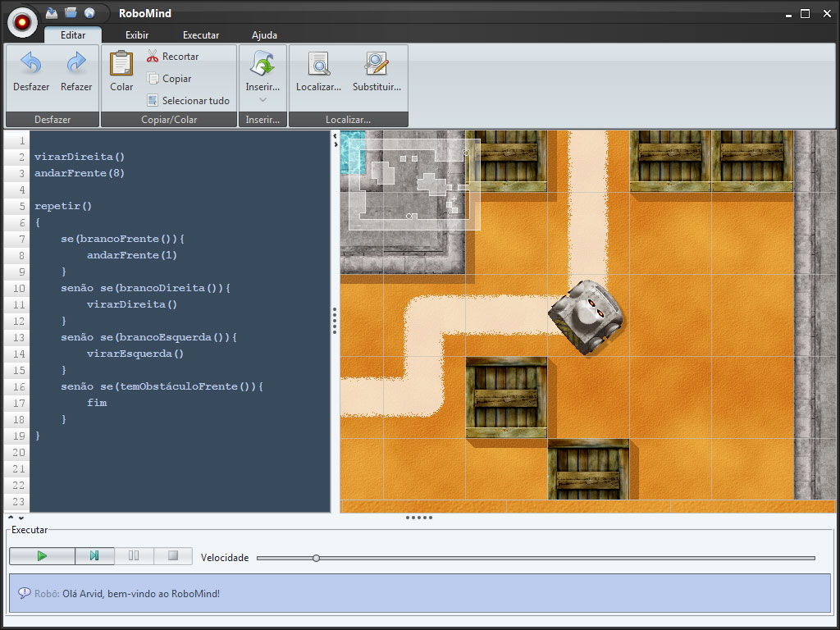The image size is (840, 630).
Task: Click the globe icon in title bar
Action: click(89, 12)
